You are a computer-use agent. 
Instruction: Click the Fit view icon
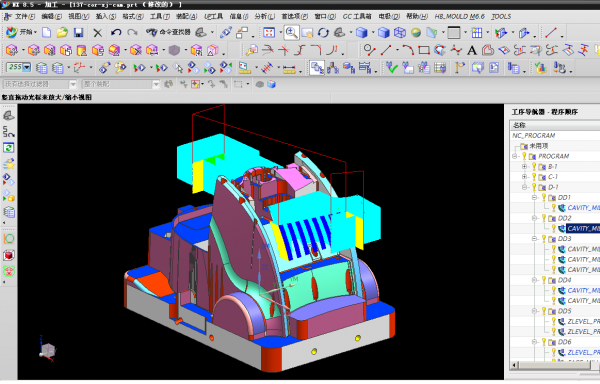coord(269,33)
